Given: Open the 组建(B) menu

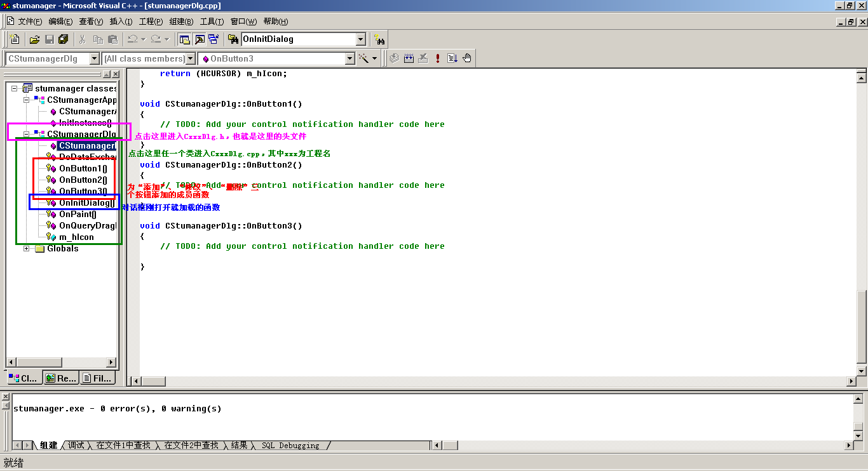Looking at the screenshot, I should coord(181,22).
